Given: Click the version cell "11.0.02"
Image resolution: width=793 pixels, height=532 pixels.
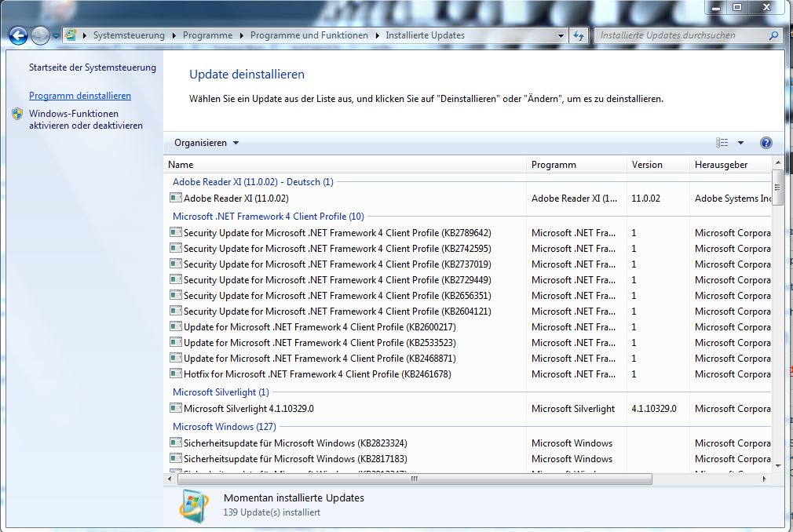Looking at the screenshot, I should [x=645, y=199].
